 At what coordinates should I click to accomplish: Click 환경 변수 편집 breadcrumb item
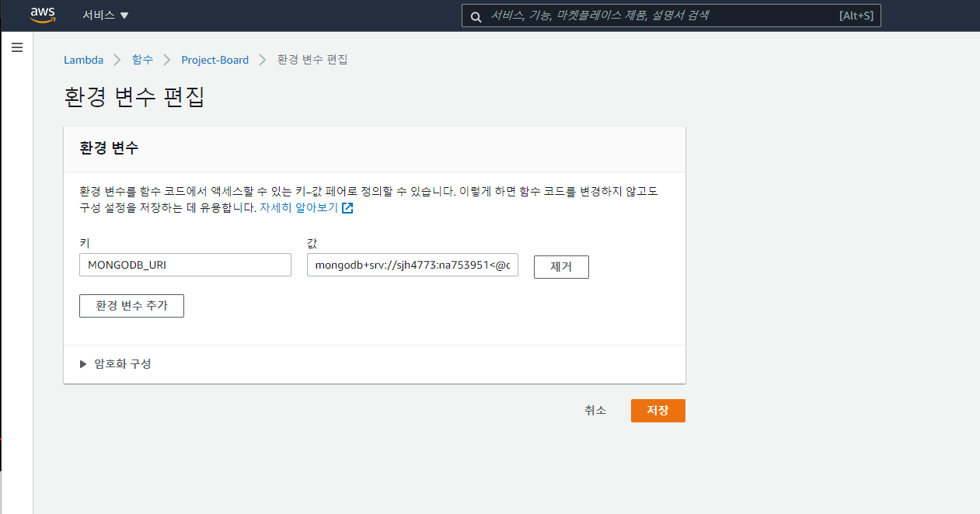[x=312, y=60]
